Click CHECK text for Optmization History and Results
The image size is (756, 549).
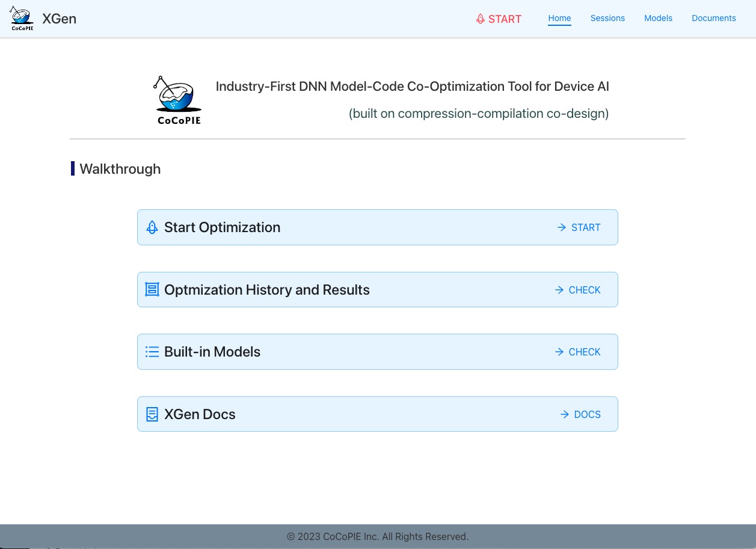click(x=585, y=290)
